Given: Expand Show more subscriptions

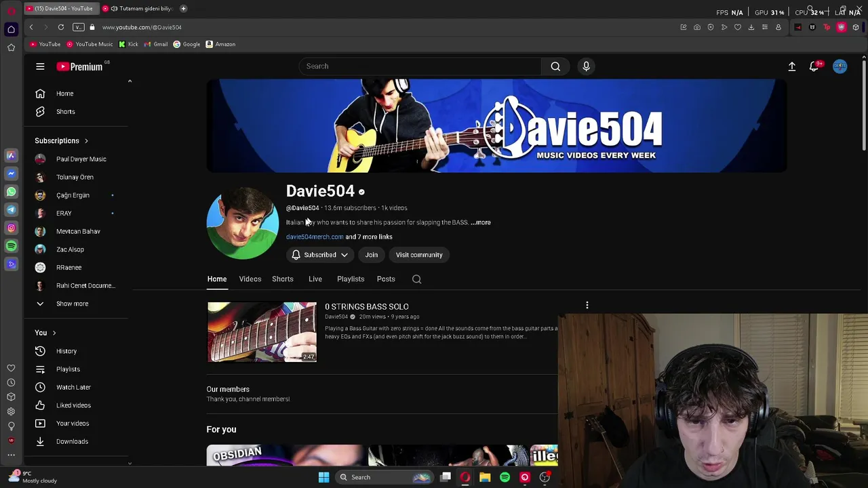Looking at the screenshot, I should pyautogui.click(x=72, y=304).
